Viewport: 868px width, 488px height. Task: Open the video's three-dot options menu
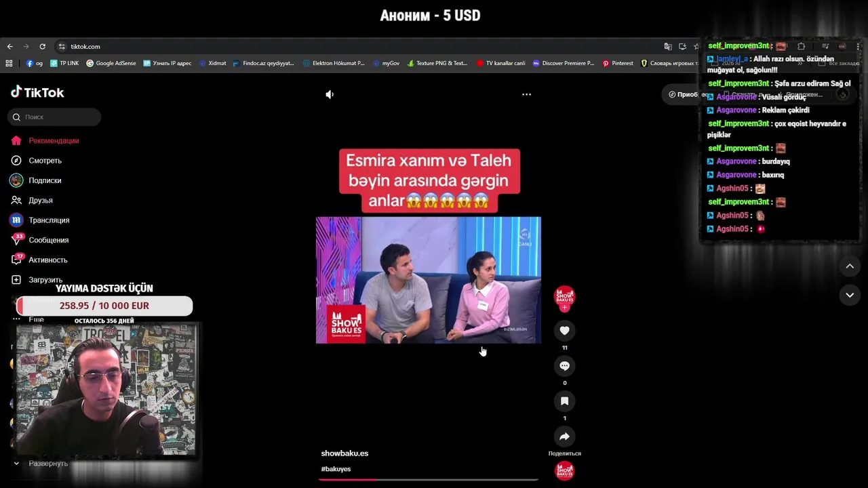pyautogui.click(x=526, y=95)
